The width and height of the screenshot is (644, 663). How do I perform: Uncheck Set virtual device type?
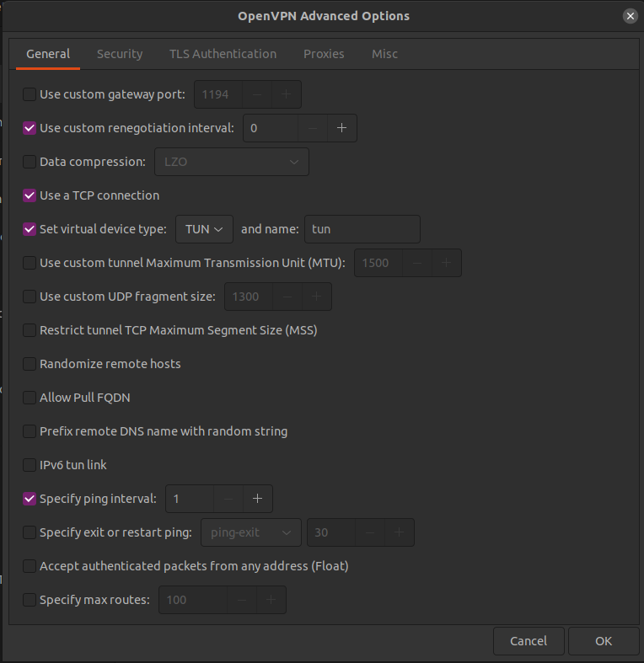30,229
